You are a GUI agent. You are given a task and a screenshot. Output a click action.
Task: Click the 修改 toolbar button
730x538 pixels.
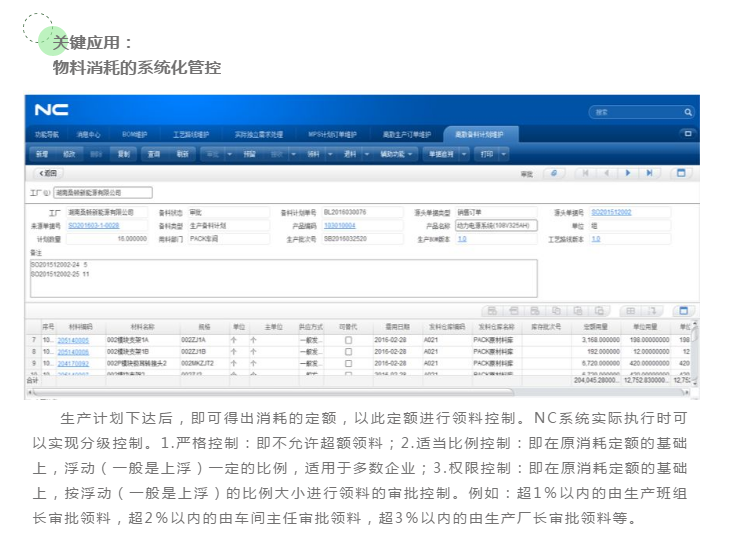[69, 154]
